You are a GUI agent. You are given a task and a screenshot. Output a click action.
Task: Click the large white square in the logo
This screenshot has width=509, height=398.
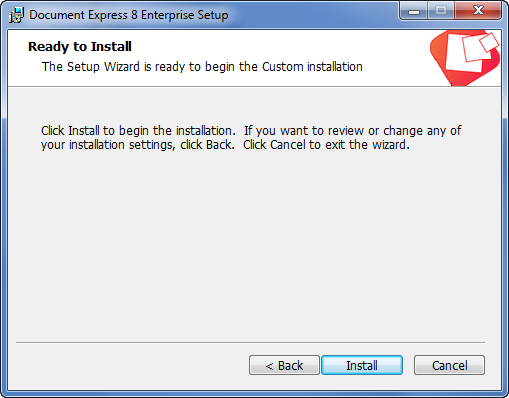click(x=465, y=53)
